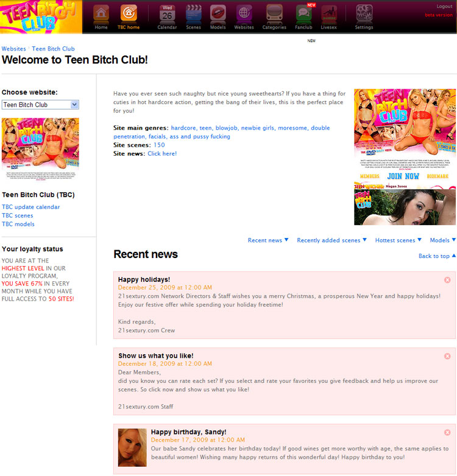This screenshot has height=476, width=457.
Task: Open the Settings gear icon
Action: click(x=364, y=13)
